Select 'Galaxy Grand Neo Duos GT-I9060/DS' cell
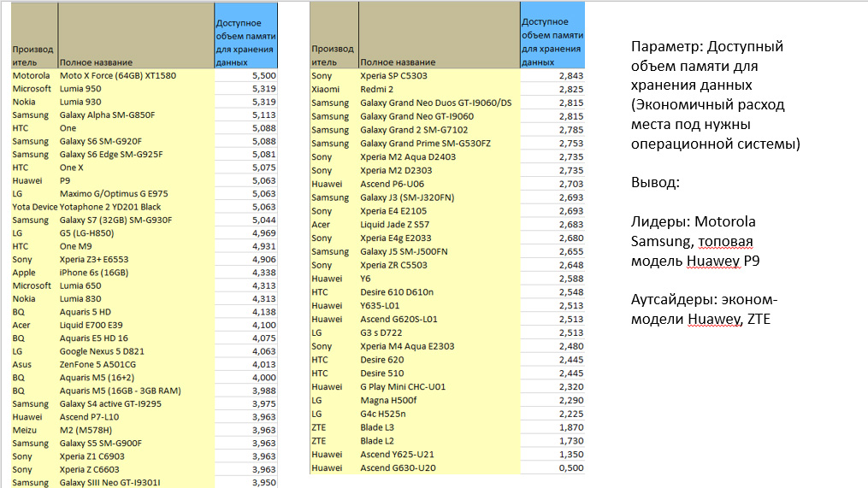Image resolution: width=868 pixels, height=488 pixels. 440,103
